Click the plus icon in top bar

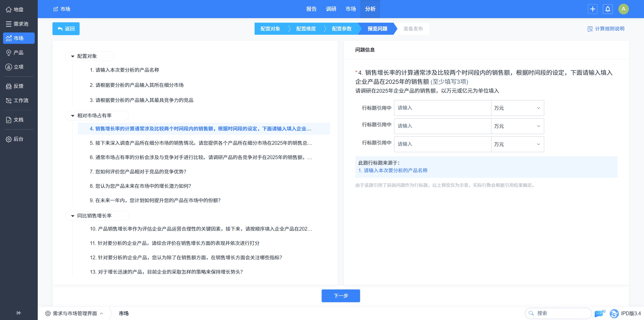[592, 9]
